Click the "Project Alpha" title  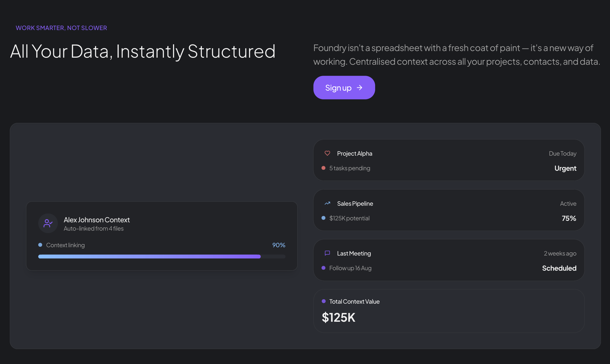click(x=355, y=154)
